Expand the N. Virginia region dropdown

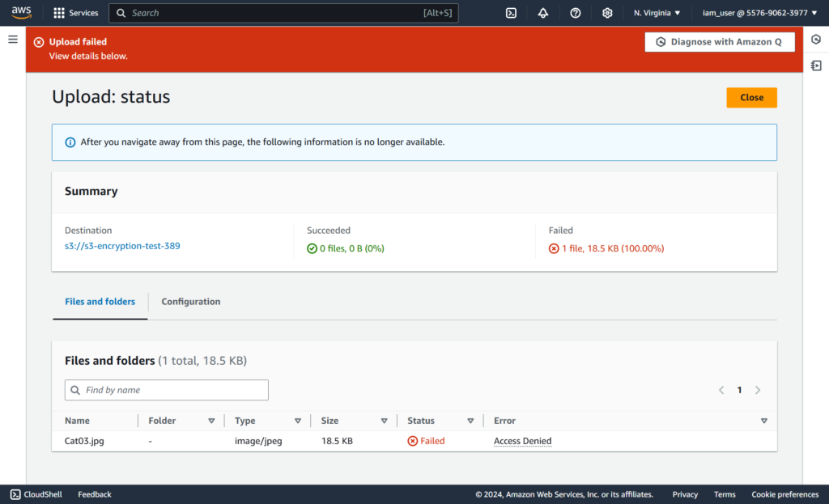point(657,13)
